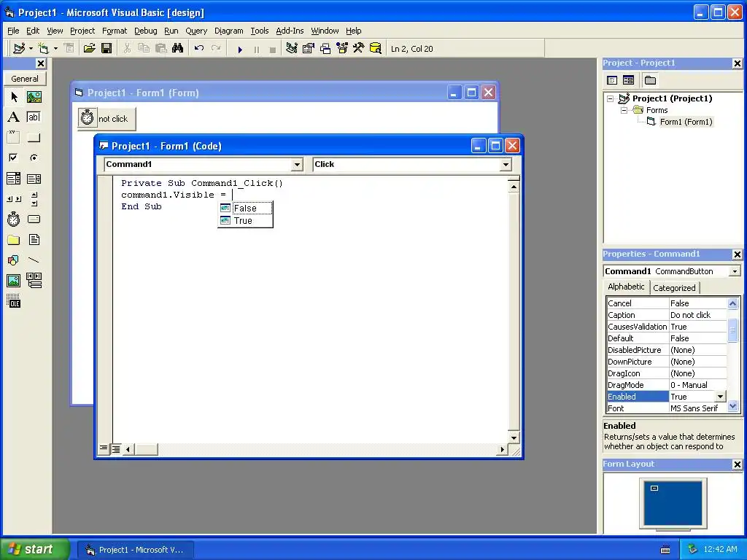Image resolution: width=747 pixels, height=560 pixels.
Task: Open the Properties Window toolbar icon
Action: click(309, 49)
